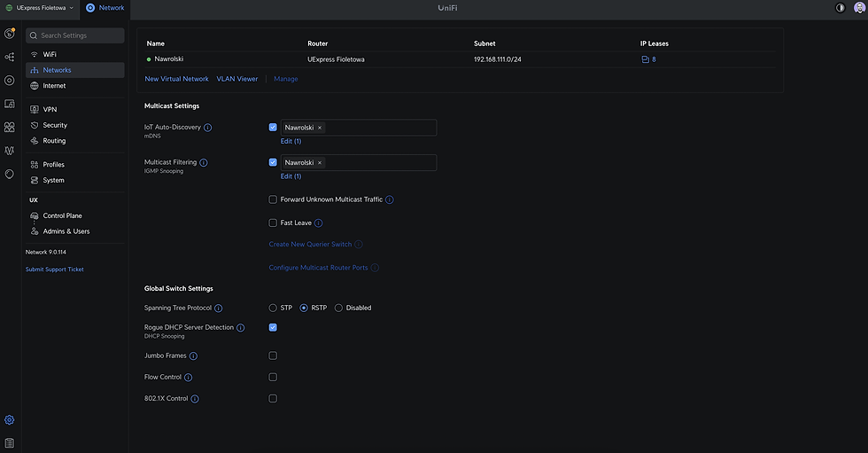Open the VLAN Viewer link
The width and height of the screenshot is (868, 453).
[237, 79]
